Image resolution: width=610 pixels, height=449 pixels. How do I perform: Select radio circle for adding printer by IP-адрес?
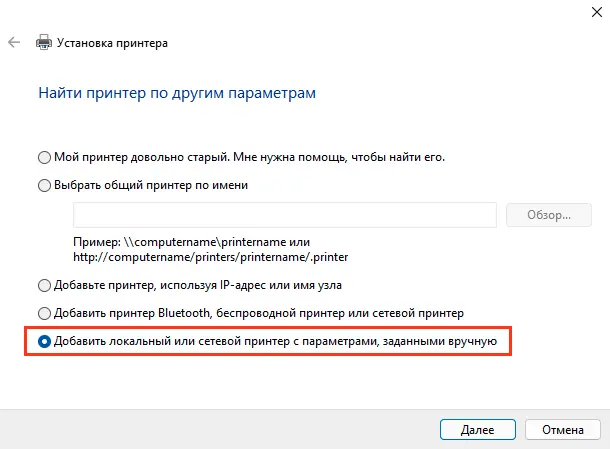[x=44, y=286]
